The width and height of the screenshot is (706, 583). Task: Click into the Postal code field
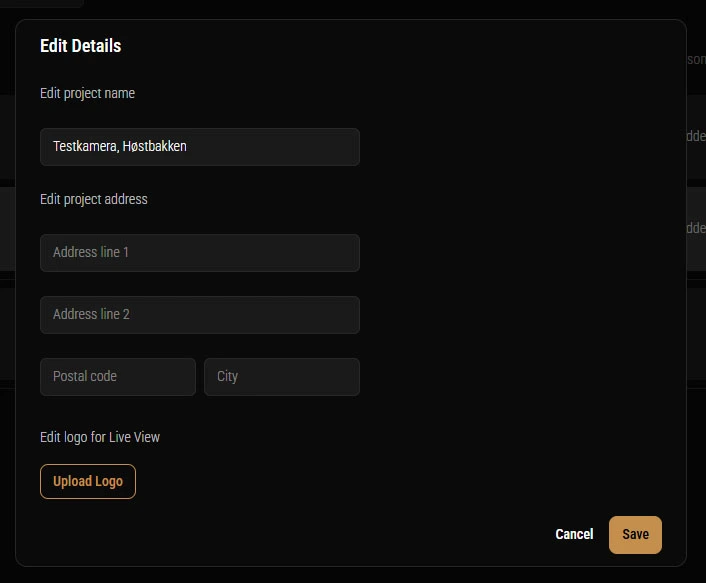(118, 377)
